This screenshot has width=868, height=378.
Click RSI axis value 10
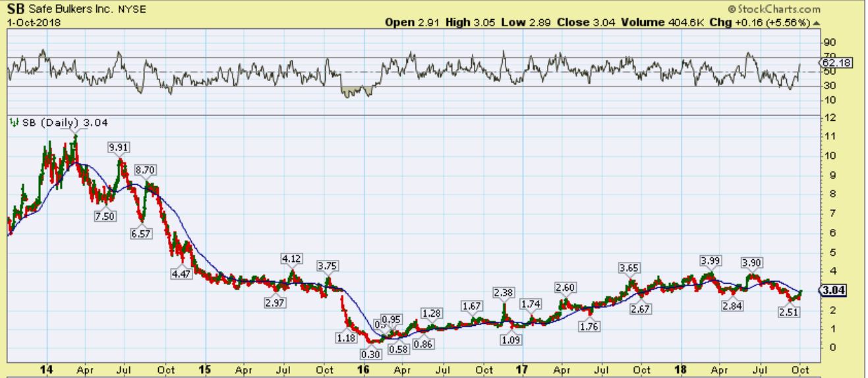pyautogui.click(x=830, y=101)
